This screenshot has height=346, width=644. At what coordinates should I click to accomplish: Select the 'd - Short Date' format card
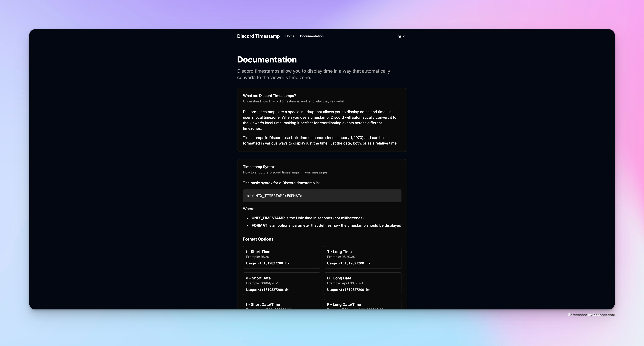[281, 284]
